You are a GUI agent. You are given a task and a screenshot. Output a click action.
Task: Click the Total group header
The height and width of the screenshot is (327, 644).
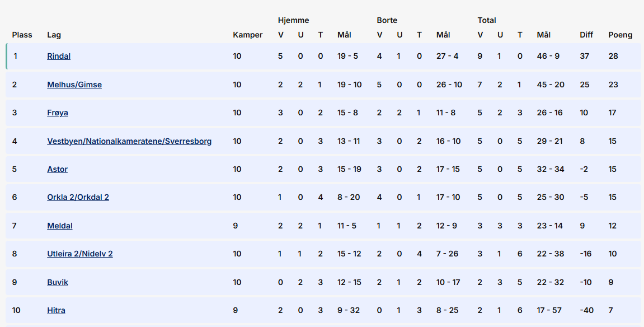[x=487, y=20]
